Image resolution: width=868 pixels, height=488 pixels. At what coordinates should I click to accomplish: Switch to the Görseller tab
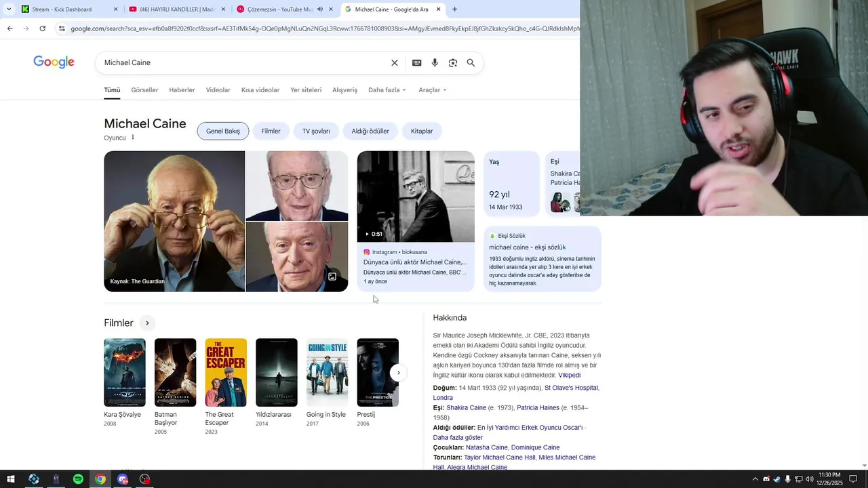[x=144, y=90]
